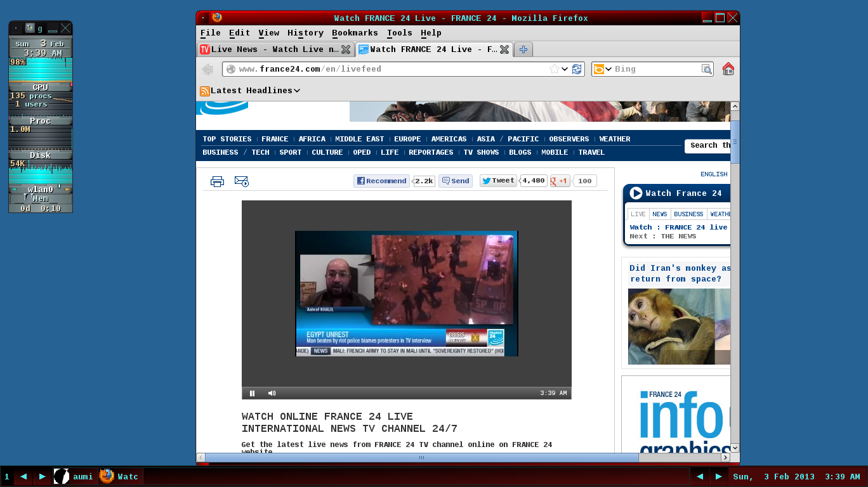Go to previous workspace with the left arrow
The height and width of the screenshot is (487, 868).
(23, 476)
